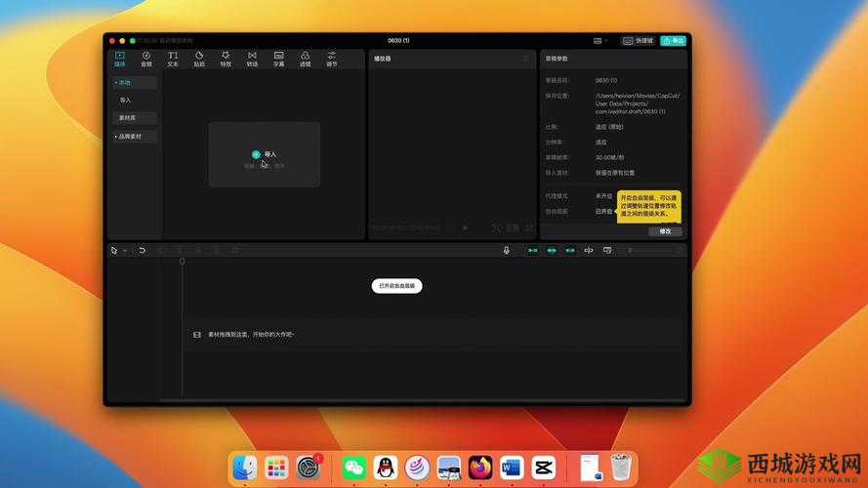Open the Audio (音频) tab
Screen dimensions: 868x488
point(146,60)
